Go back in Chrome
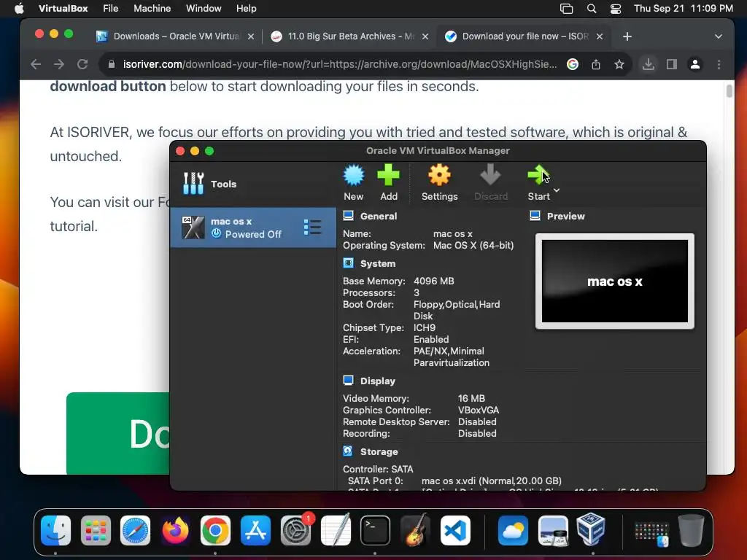The image size is (747, 560). (36, 64)
